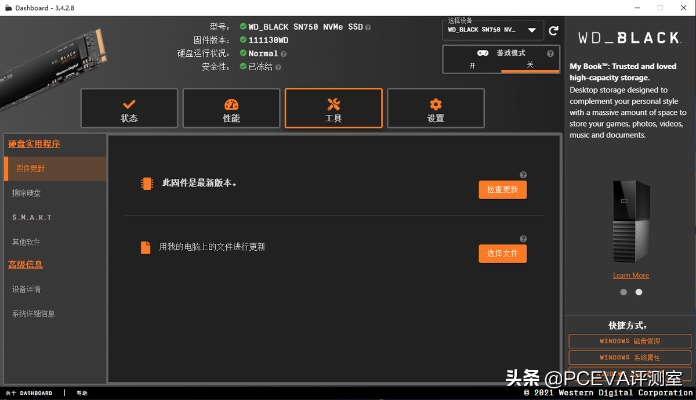Screen dimensions: 696x400
Task: Click the firmware chip icon
Action: click(x=147, y=183)
